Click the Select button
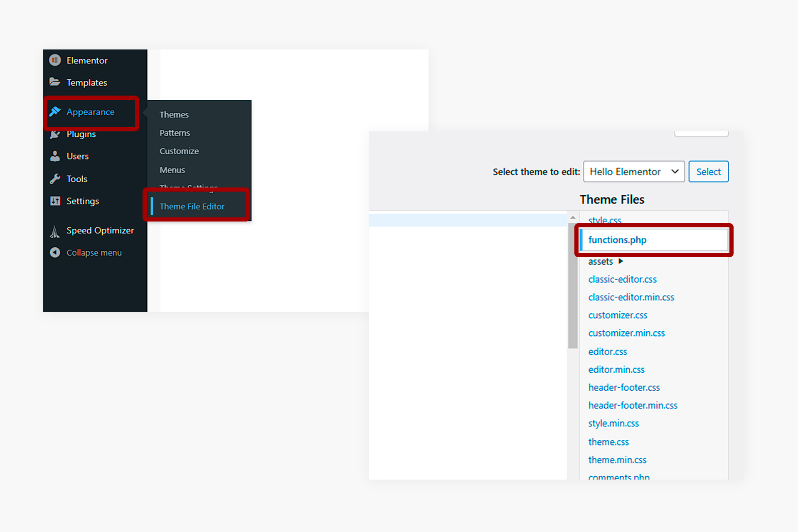The width and height of the screenshot is (798, 532). (708, 172)
